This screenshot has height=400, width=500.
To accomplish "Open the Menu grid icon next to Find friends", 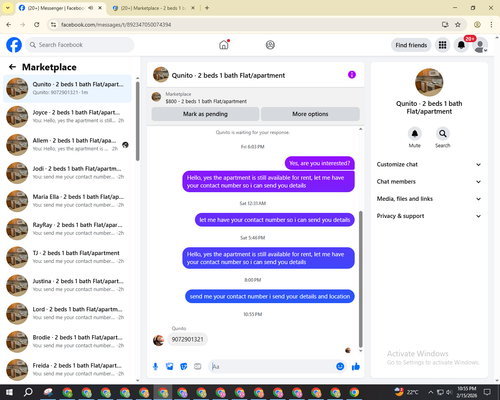I will coord(442,45).
